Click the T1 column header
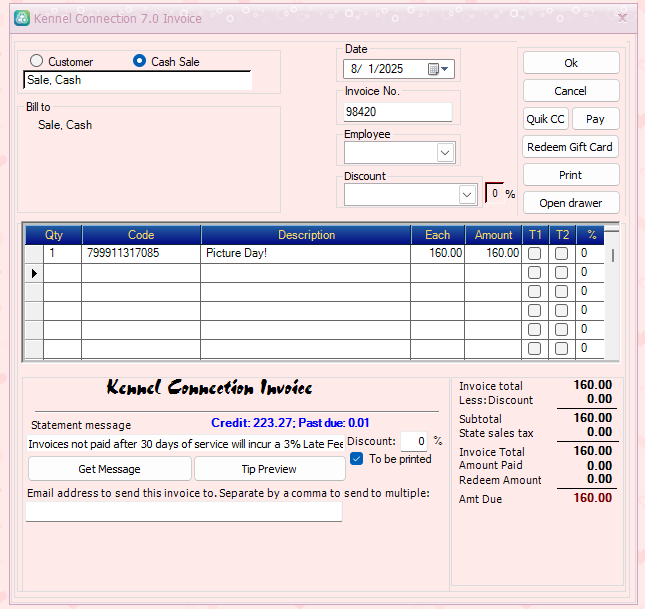This screenshot has width=645, height=609. pos(535,235)
